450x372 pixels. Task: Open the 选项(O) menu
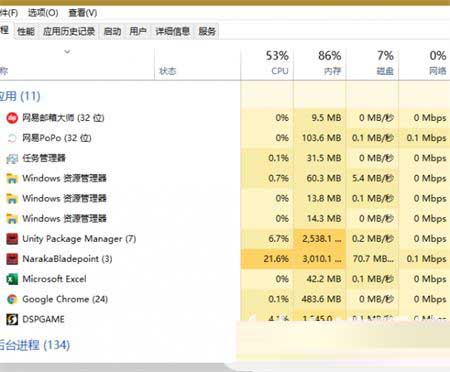click(x=43, y=13)
